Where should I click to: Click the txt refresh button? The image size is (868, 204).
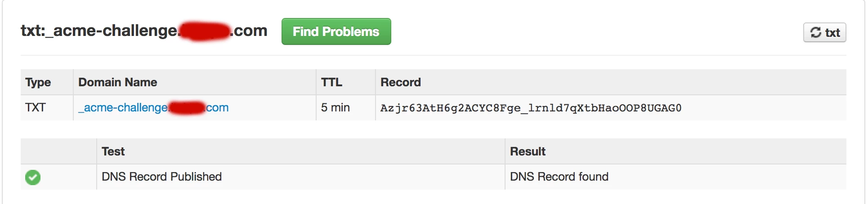(824, 32)
